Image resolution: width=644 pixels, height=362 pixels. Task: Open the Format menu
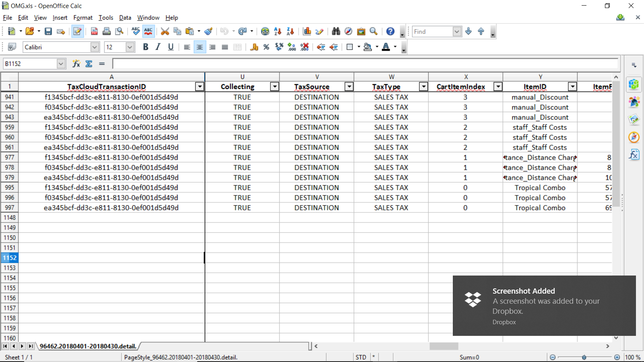(83, 18)
